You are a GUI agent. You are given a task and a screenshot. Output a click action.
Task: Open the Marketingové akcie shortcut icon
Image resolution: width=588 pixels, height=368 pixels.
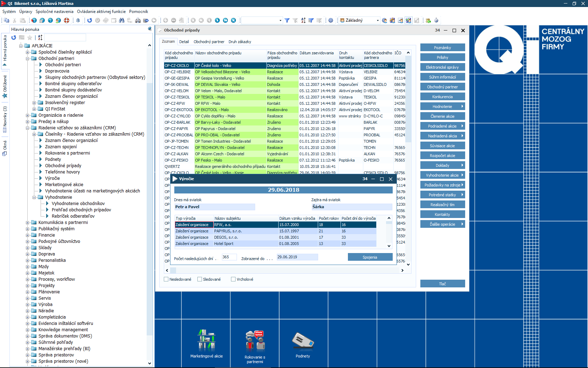pos(206,341)
